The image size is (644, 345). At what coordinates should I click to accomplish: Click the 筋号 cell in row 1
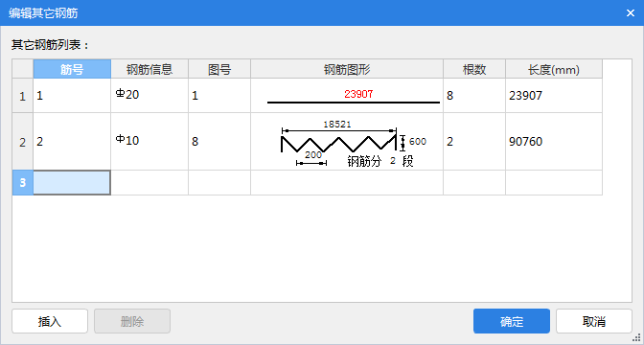(72, 96)
